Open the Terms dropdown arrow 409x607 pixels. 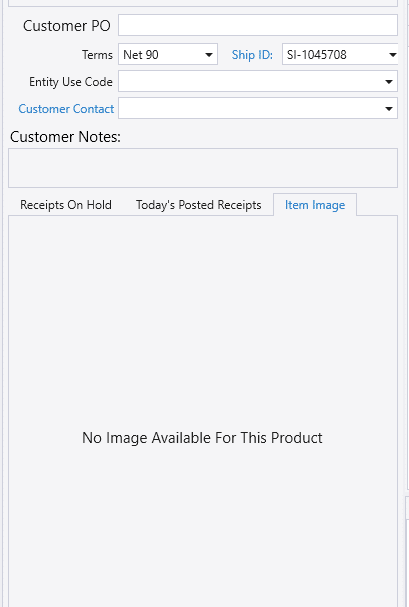(x=209, y=55)
